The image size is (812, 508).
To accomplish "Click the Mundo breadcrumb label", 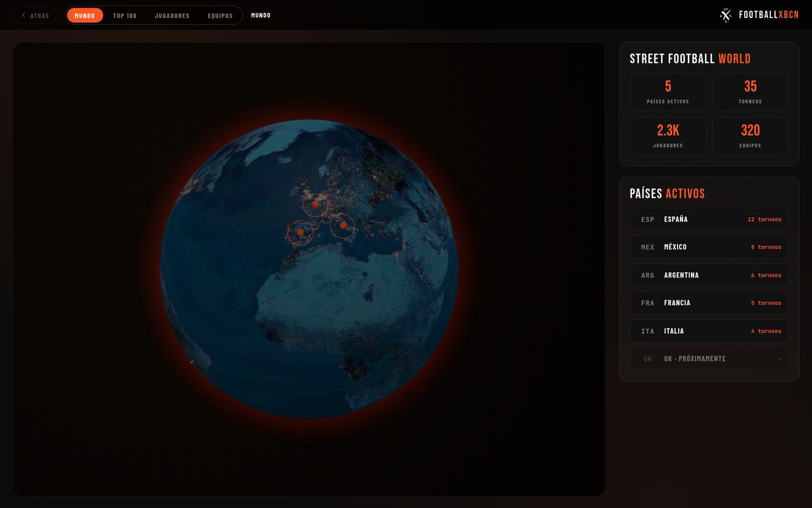I will coord(261,15).
